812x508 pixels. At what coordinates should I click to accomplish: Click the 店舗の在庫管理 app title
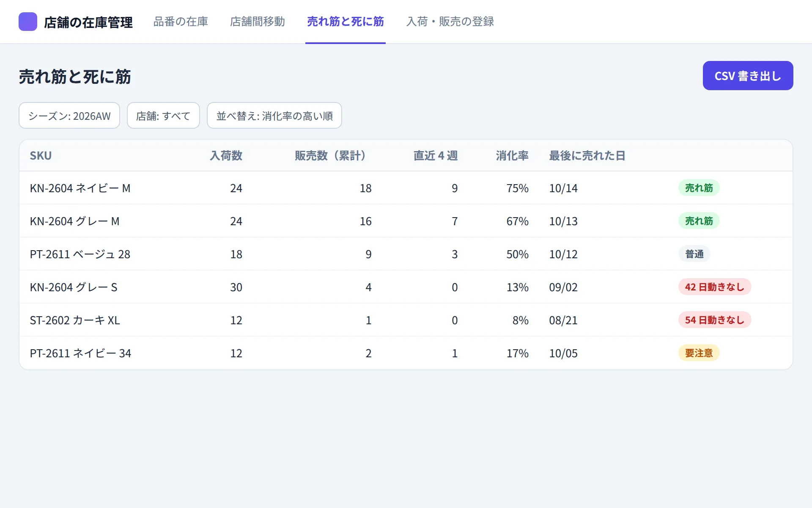click(x=88, y=22)
